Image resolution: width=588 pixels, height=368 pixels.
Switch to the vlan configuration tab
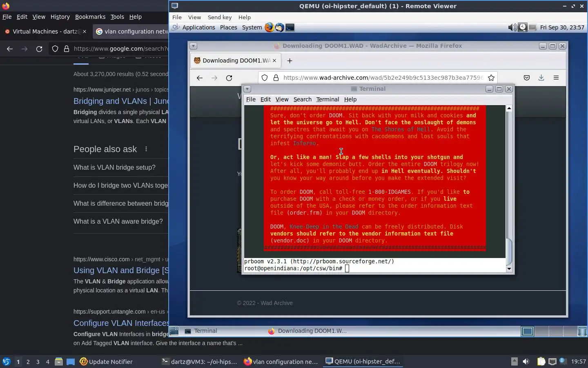[131, 31]
